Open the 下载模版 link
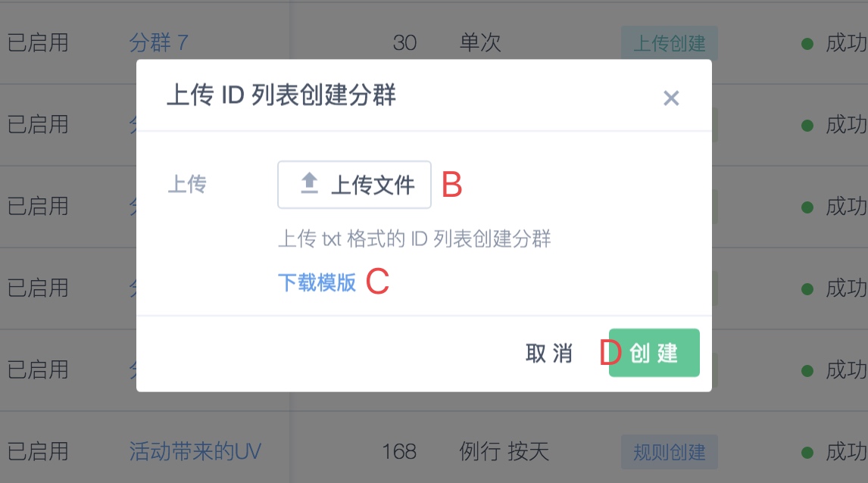The image size is (868, 483). click(317, 282)
